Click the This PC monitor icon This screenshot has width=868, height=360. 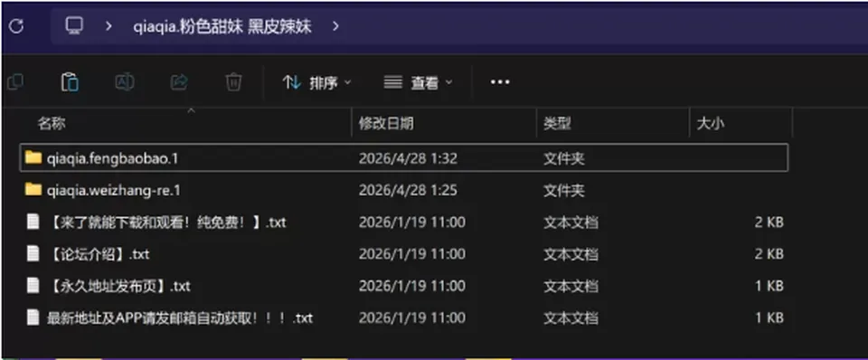tap(74, 25)
